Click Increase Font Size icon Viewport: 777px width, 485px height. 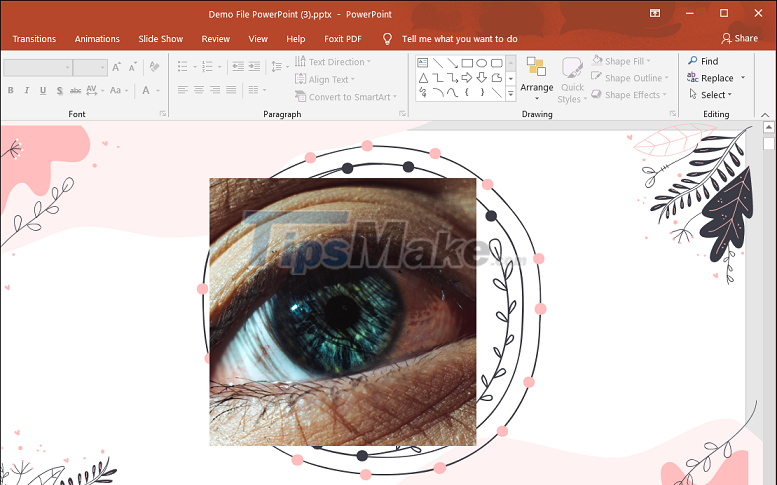point(116,67)
